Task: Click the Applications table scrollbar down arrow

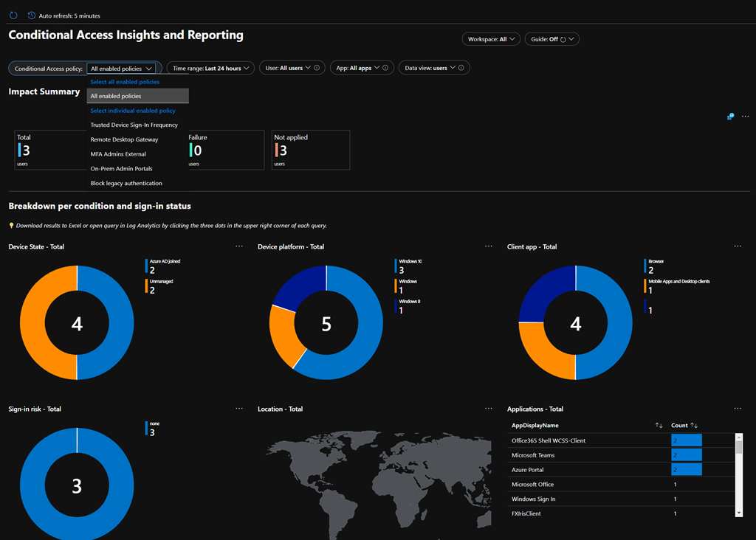Action: [739, 511]
